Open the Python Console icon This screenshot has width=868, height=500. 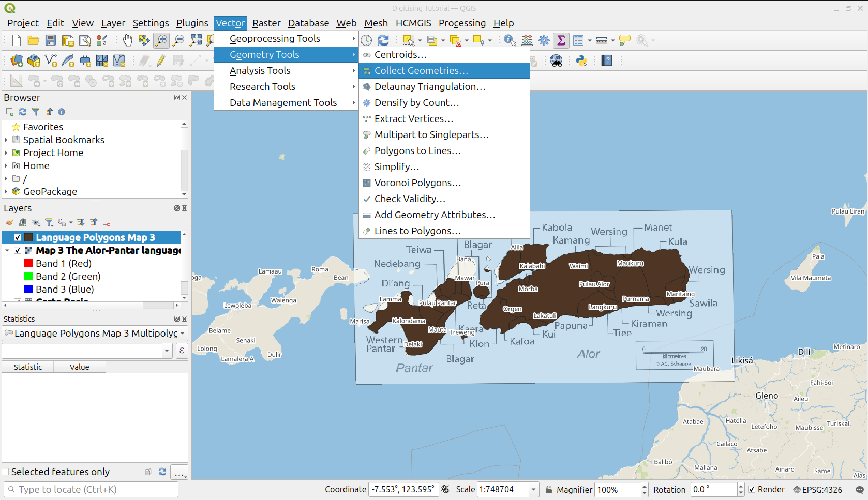[x=581, y=60]
